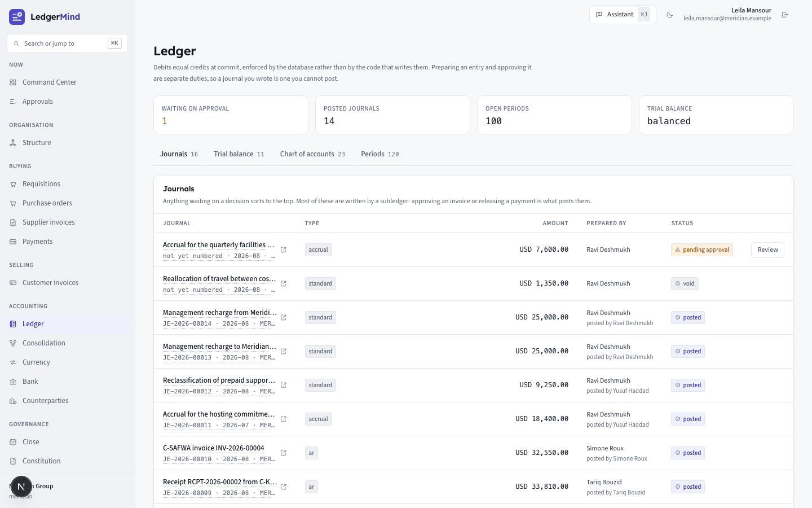Screen dimensions: 812x508
Task: Click the sign out icon
Action: coord(785,15)
